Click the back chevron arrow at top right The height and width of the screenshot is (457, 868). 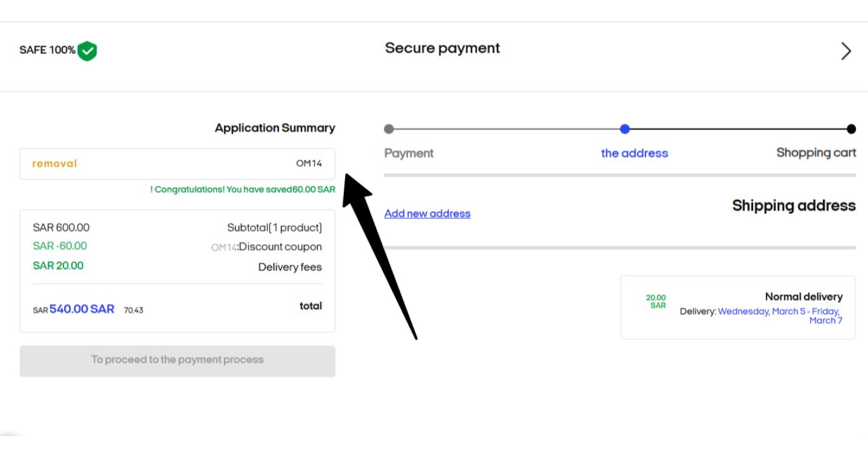(846, 51)
